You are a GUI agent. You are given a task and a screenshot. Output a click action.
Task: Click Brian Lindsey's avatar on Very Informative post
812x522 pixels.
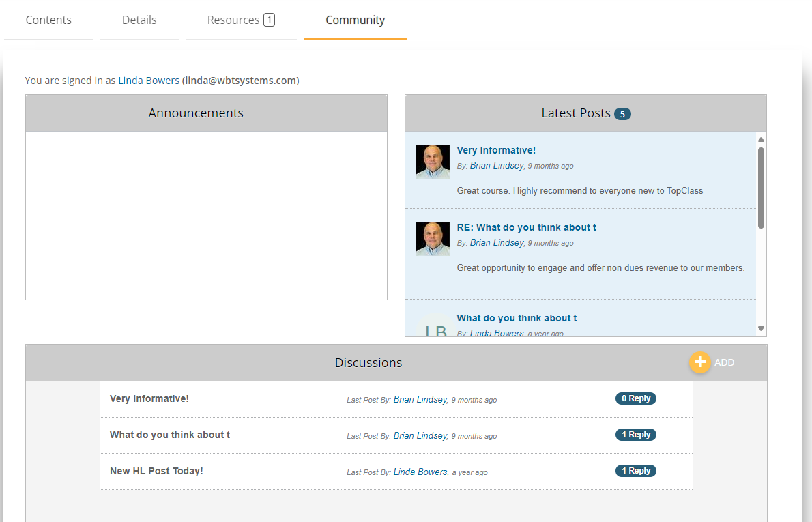432,162
